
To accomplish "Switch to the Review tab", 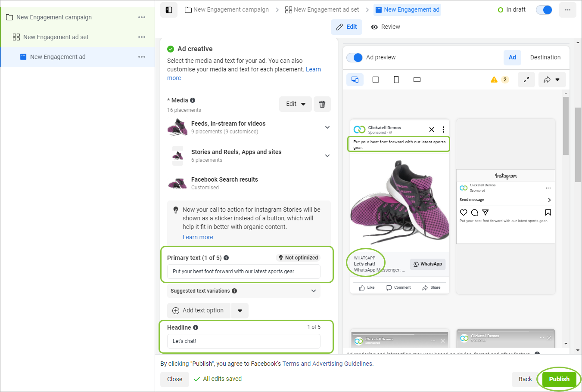I will [386, 27].
